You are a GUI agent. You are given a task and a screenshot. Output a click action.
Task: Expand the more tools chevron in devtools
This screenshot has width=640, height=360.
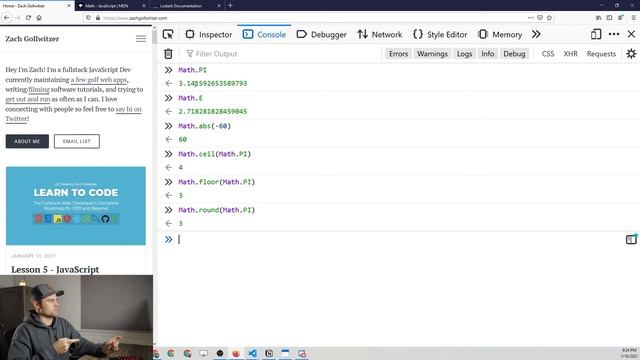536,34
